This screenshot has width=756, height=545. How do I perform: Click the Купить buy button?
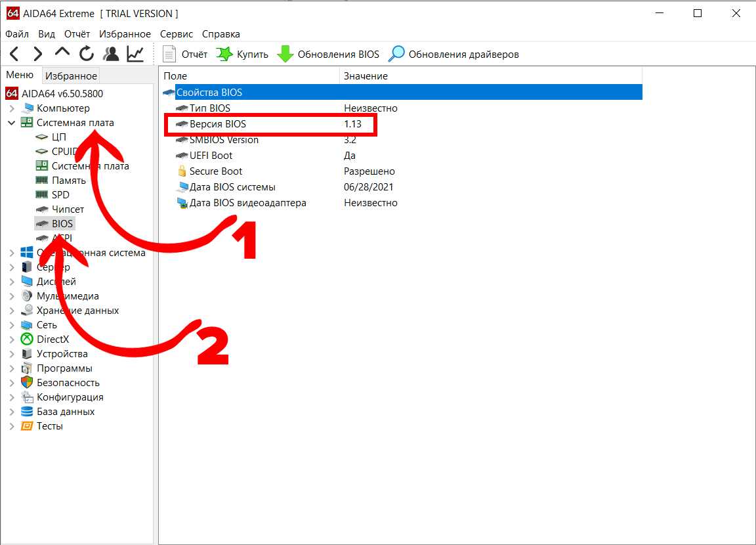point(243,54)
